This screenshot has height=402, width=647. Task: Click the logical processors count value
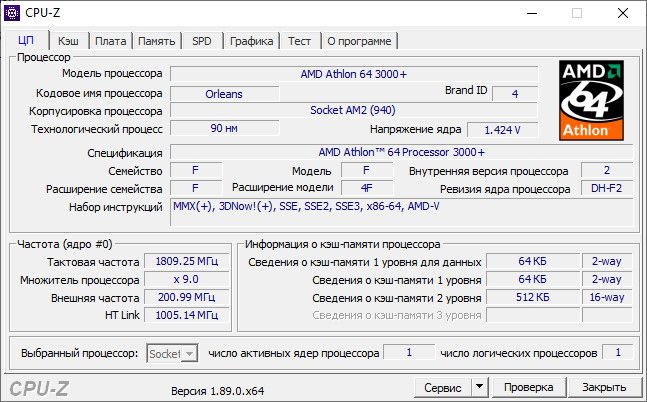[618, 352]
